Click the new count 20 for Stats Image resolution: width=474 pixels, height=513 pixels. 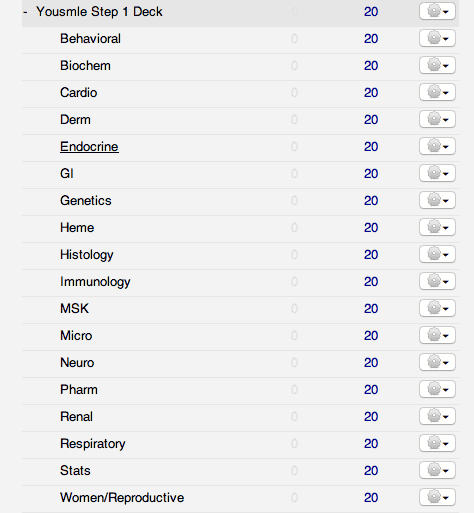click(x=371, y=471)
